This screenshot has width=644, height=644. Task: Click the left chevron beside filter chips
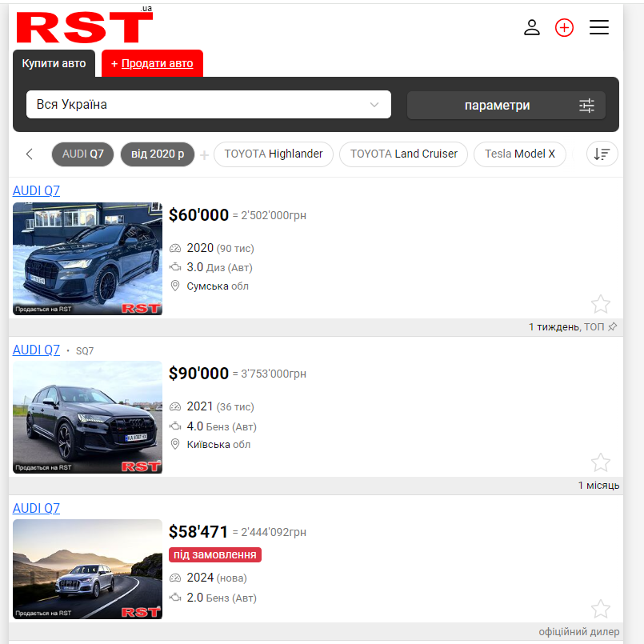click(30, 154)
